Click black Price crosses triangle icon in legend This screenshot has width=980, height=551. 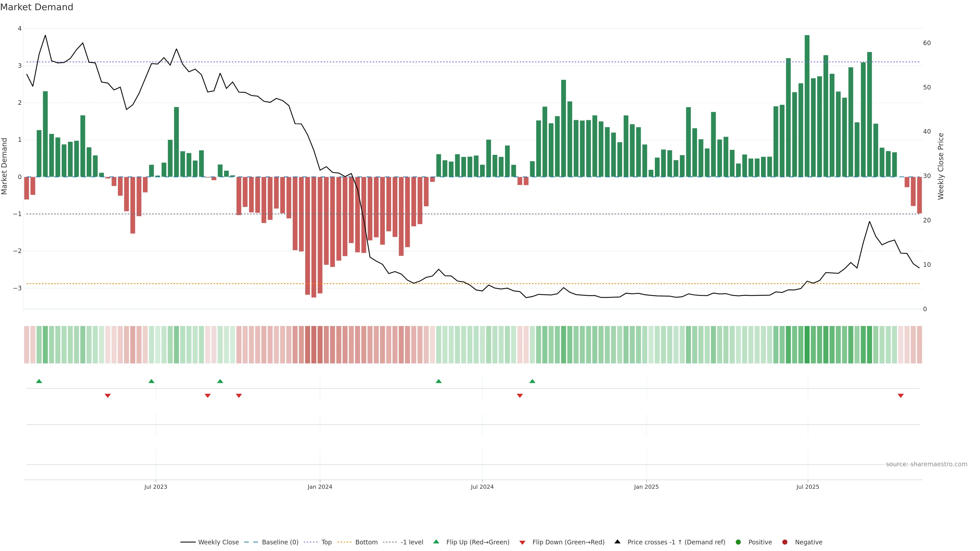(617, 542)
